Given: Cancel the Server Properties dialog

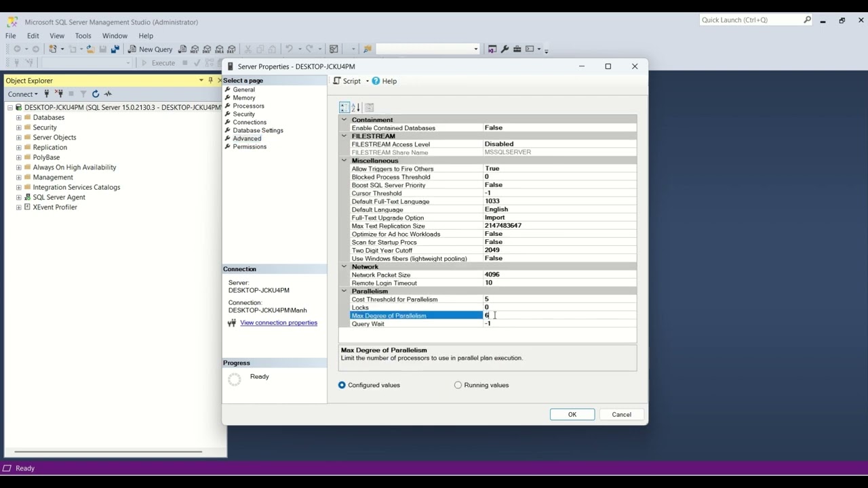Looking at the screenshot, I should click(622, 415).
